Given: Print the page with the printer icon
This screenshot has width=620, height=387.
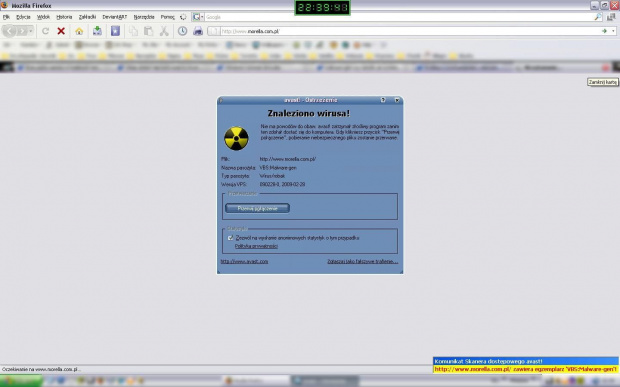Looking at the screenshot, I should coord(198,31).
